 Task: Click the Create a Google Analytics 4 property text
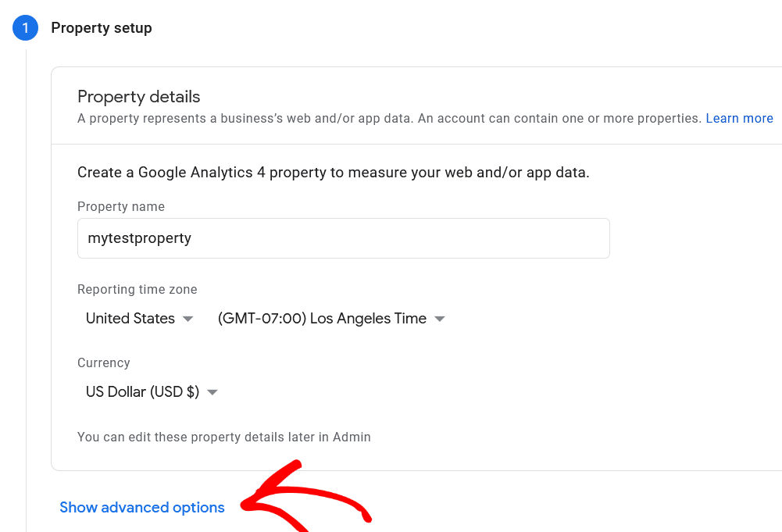tap(334, 173)
